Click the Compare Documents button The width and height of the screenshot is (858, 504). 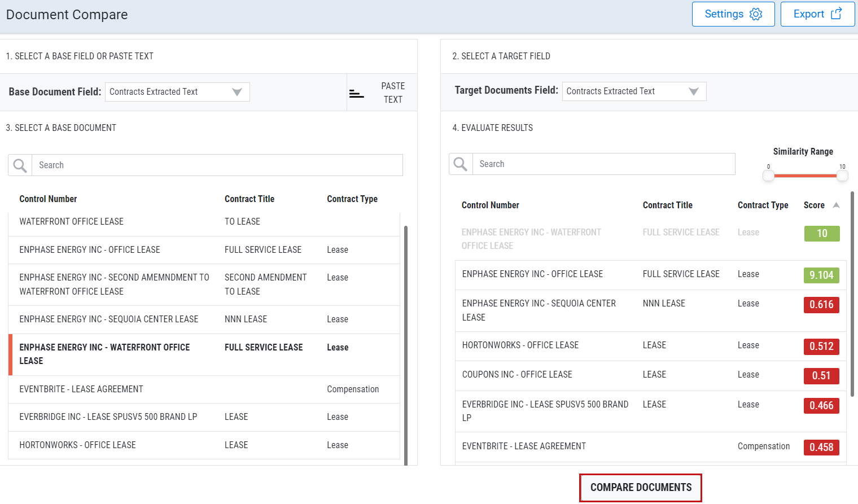641,488
